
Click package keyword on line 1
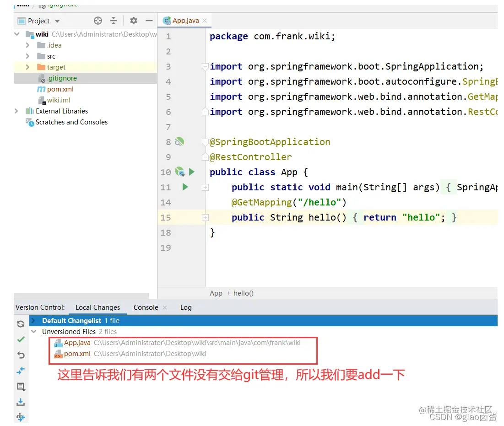(x=229, y=36)
